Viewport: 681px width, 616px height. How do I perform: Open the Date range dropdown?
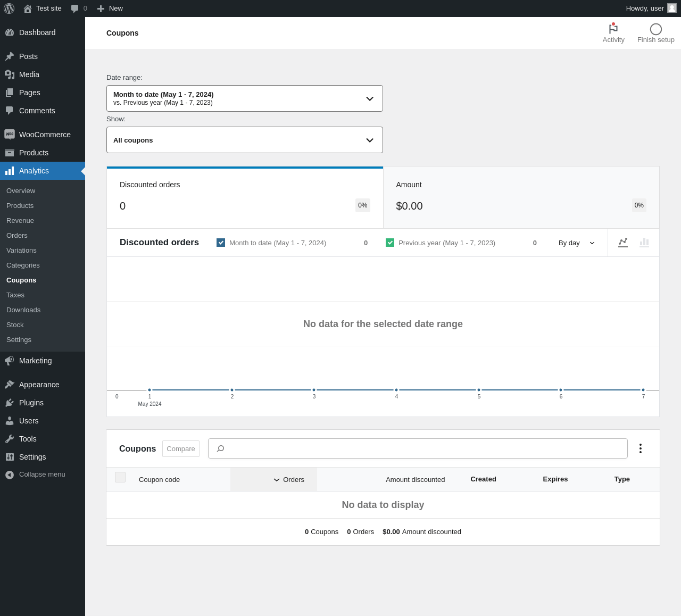pyautogui.click(x=245, y=98)
